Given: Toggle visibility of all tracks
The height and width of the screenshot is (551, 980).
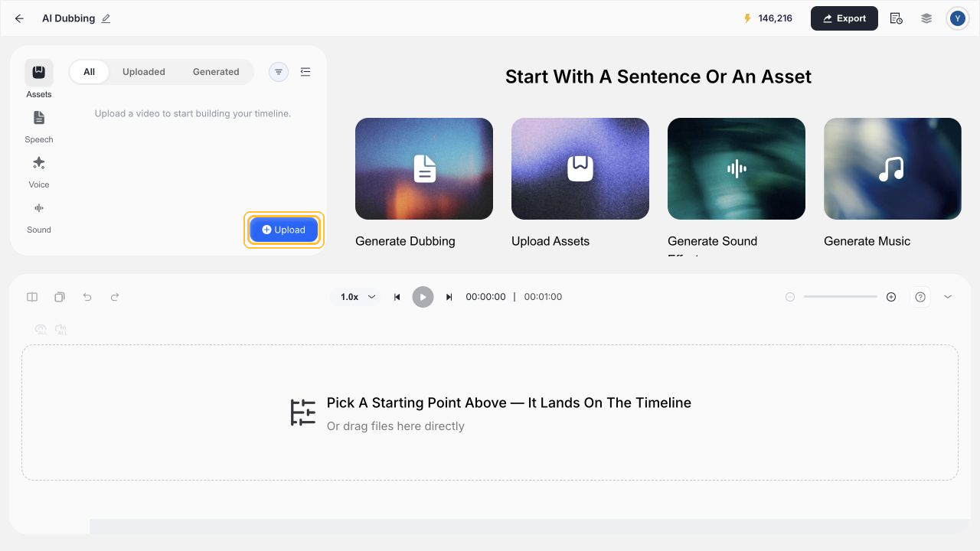Looking at the screenshot, I should [41, 330].
